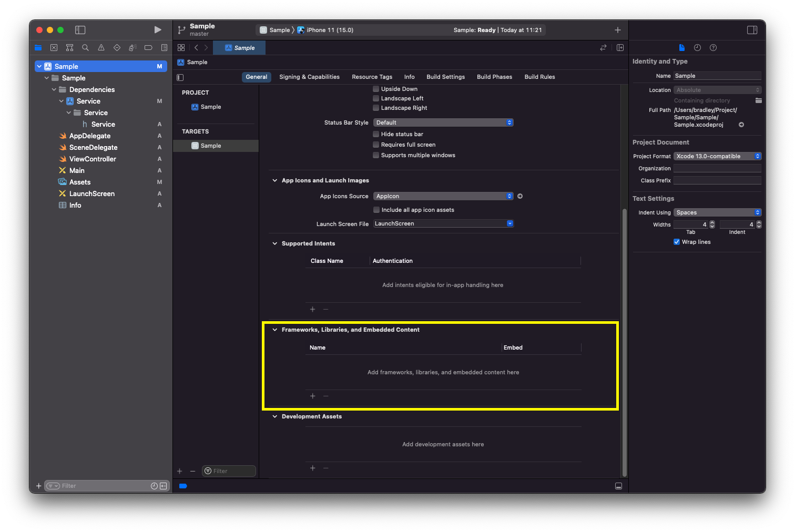Click the editor vertical scrollbar
Screen dimensions: 795x532
(625, 342)
